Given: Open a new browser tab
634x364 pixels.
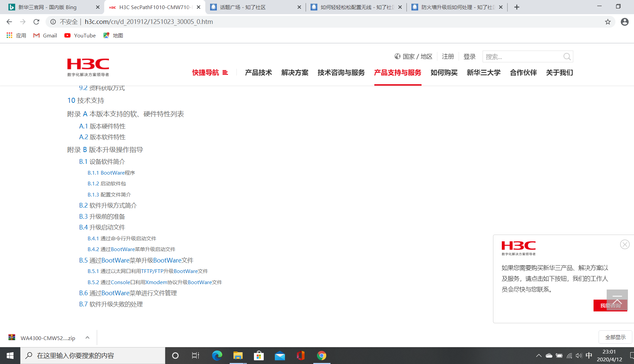Looking at the screenshot, I should [517, 7].
